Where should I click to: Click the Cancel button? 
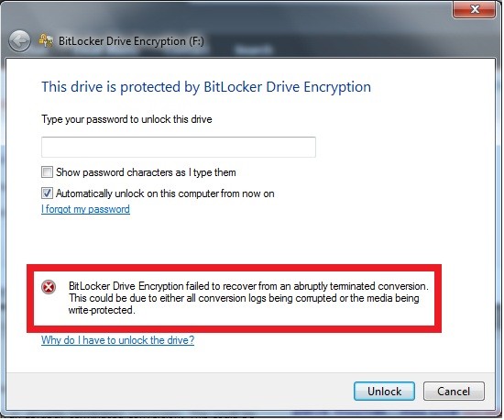(x=454, y=391)
